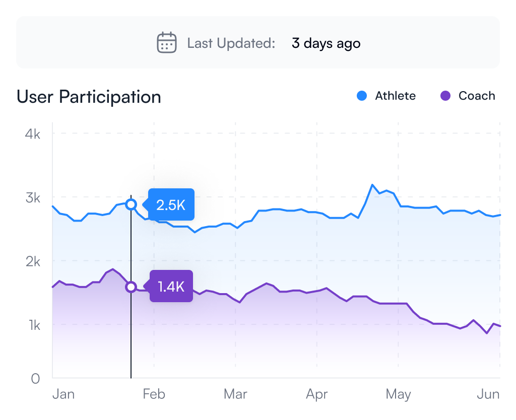Viewport: 516px width, 420px height.
Task: Click the 3 days ago text
Action: coord(326,43)
